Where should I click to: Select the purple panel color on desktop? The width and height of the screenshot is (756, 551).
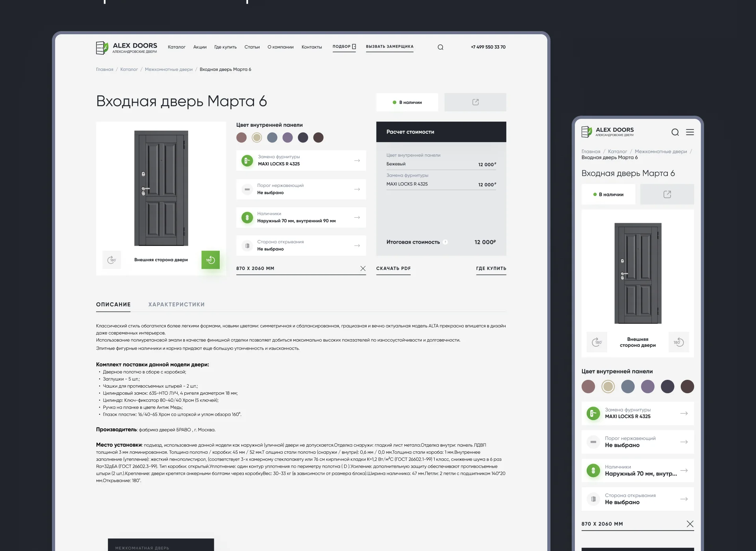[x=287, y=137]
